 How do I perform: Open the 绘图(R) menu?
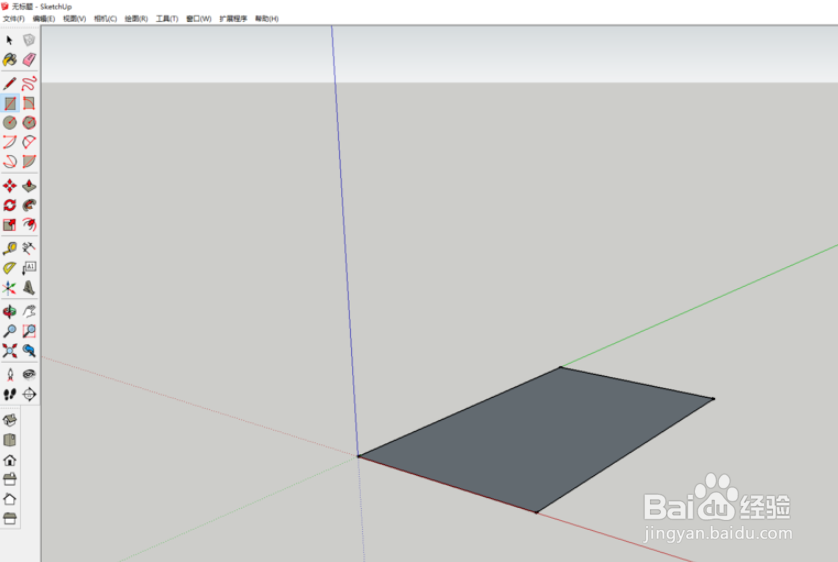point(136,19)
